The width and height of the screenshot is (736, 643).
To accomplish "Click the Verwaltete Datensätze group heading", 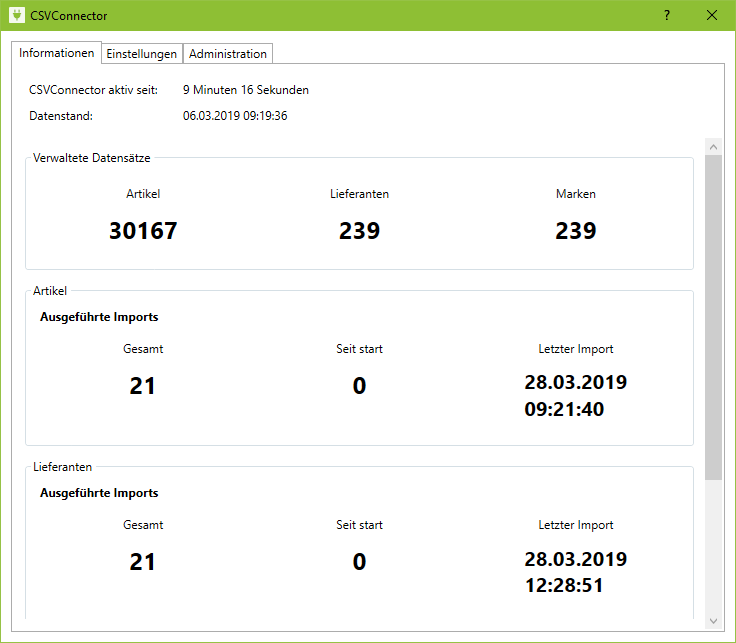I will (92, 158).
